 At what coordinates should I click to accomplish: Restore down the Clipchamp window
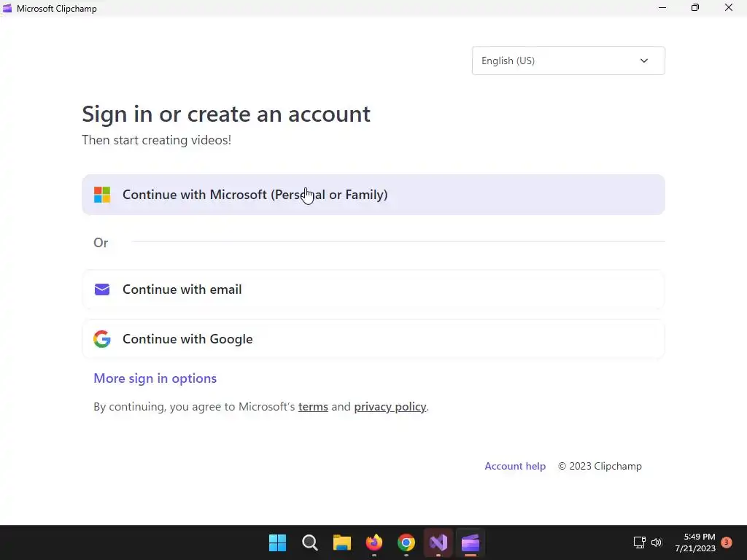tap(695, 7)
